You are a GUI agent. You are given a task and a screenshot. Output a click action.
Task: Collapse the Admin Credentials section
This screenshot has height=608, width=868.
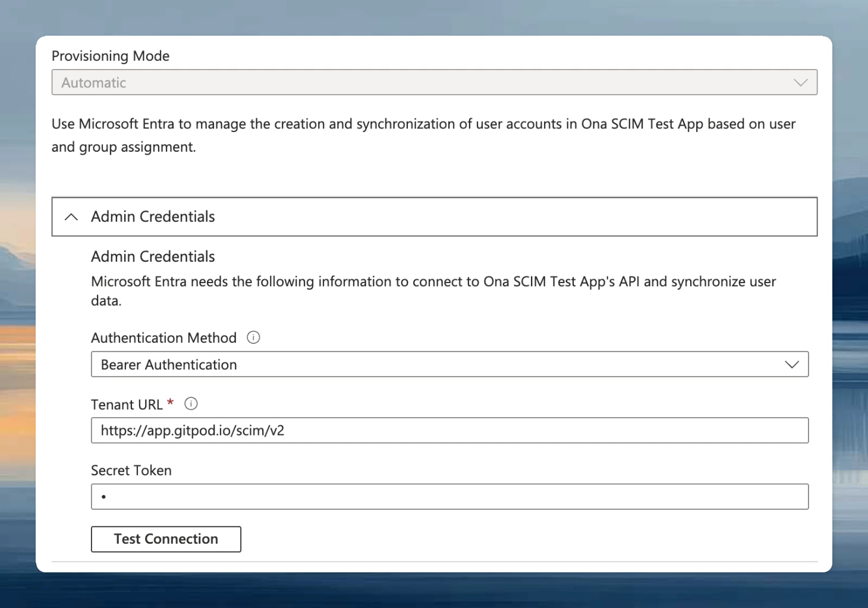[x=434, y=217]
